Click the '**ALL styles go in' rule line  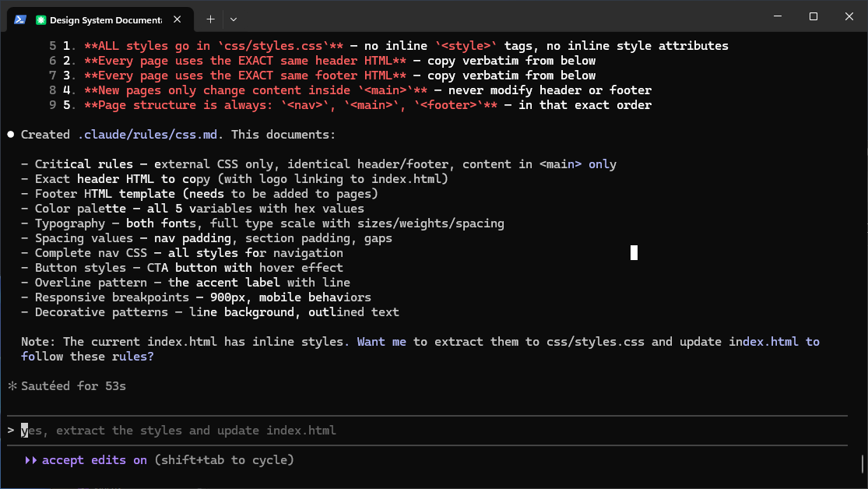pos(388,46)
